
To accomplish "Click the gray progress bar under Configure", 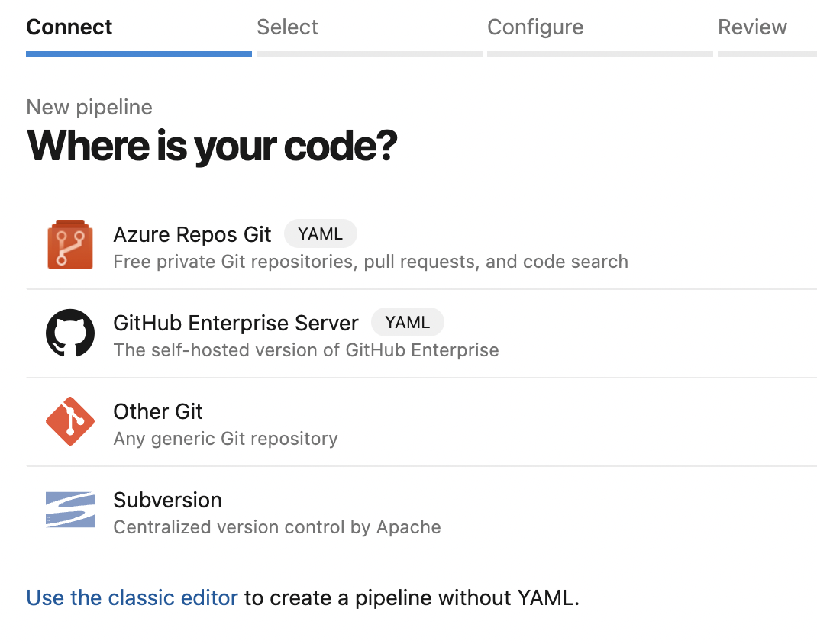I will (x=599, y=54).
